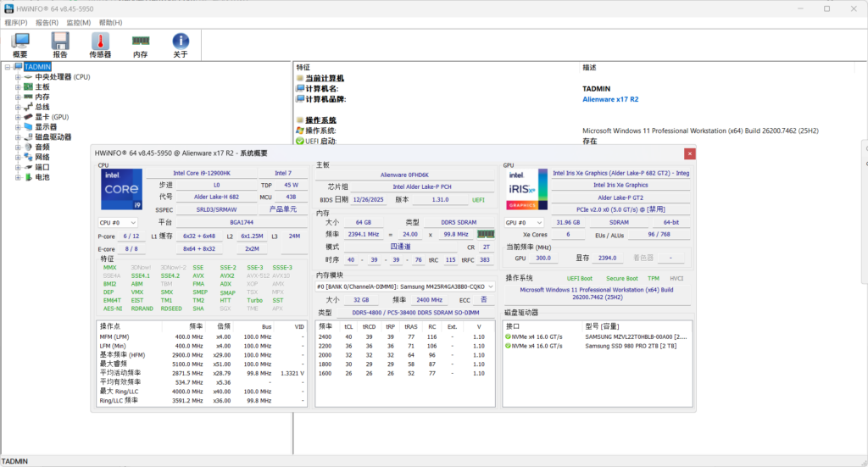Screen dimensions: 868x467
Task: Open the CPU #0 selector dropdown
Action: (117, 222)
